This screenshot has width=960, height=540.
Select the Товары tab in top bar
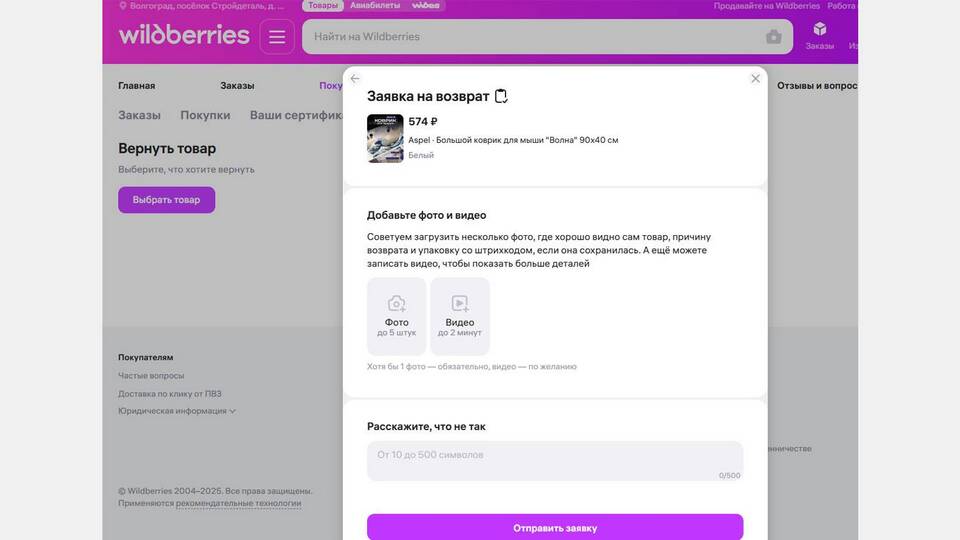click(x=323, y=6)
